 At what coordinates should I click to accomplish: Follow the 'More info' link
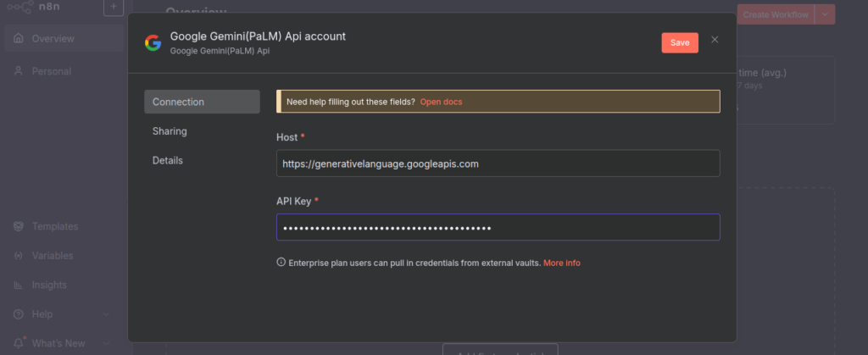point(562,263)
